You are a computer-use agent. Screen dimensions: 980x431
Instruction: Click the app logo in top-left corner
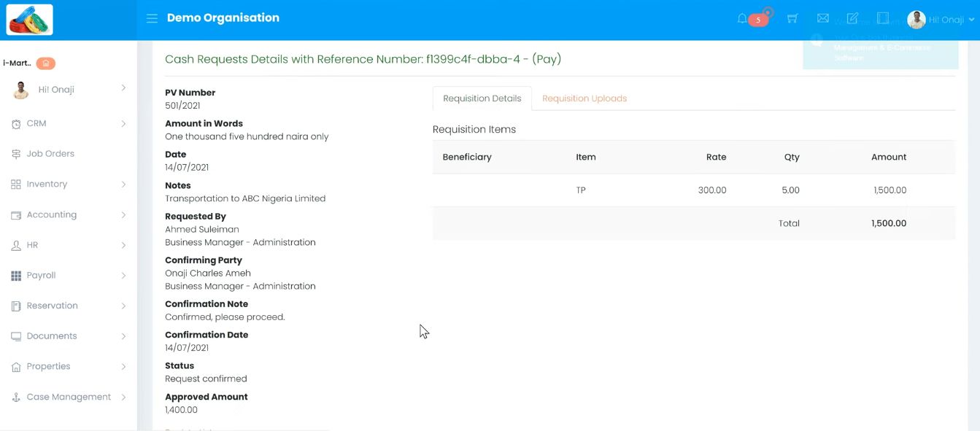point(30,20)
